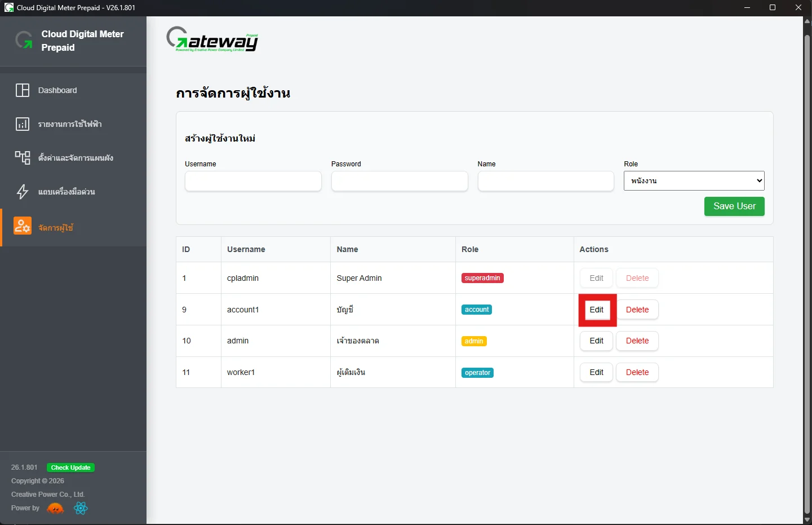
Task: Click the account role badge
Action: click(x=477, y=310)
